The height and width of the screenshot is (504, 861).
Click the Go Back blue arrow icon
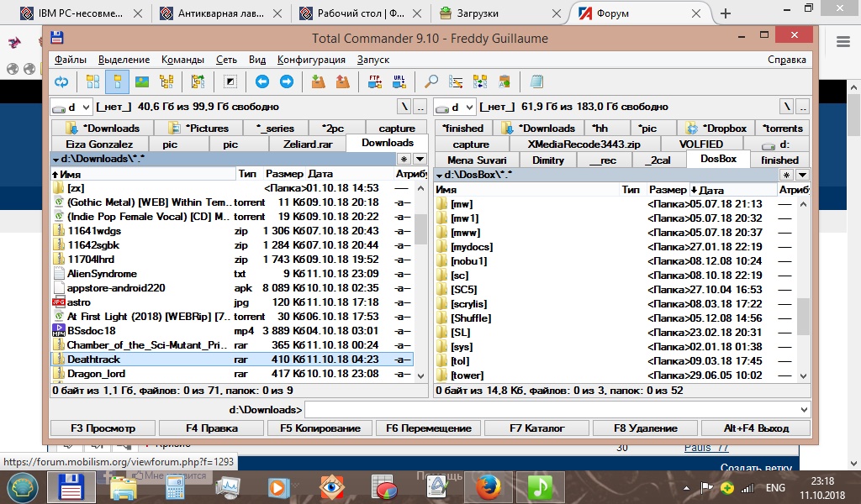point(262,81)
